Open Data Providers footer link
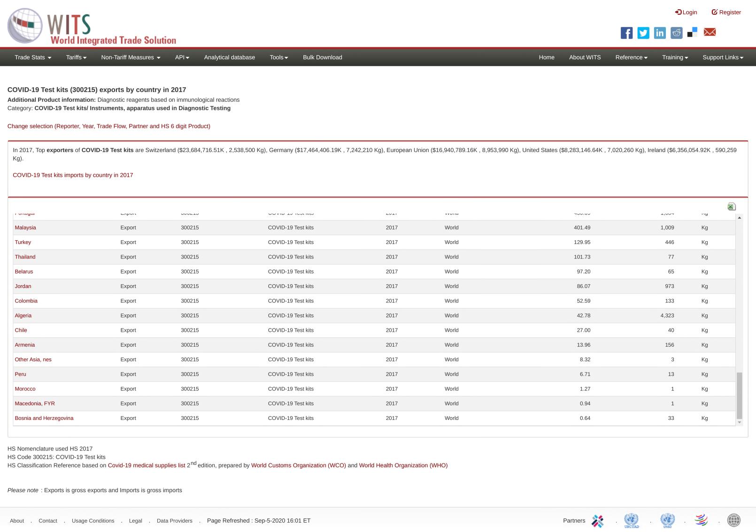This screenshot has width=756, height=532. [x=175, y=521]
